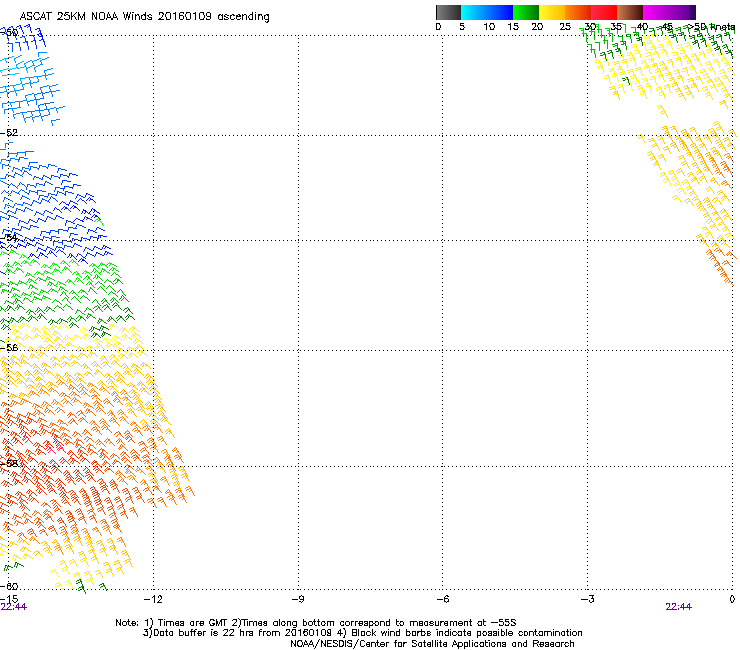Click the magenta-purple 40-50 knots legend segment
The image size is (740, 650).
click(x=669, y=12)
